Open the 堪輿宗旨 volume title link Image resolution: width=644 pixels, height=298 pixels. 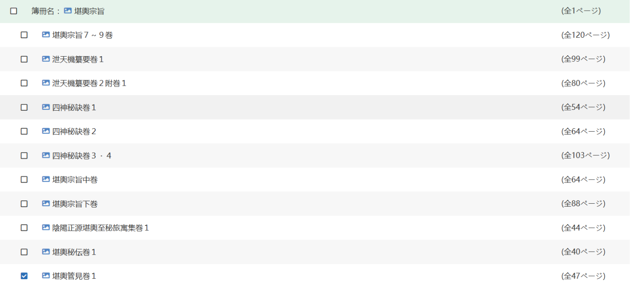click(x=89, y=11)
